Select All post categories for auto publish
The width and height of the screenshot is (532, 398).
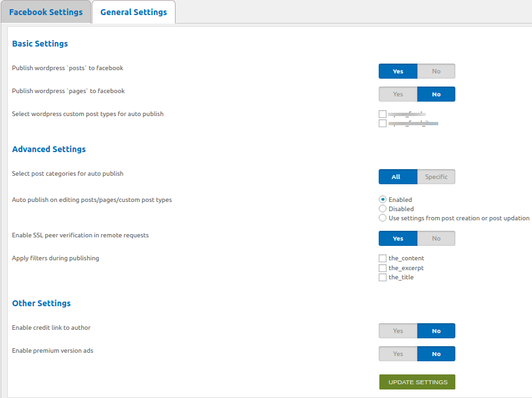pos(398,177)
